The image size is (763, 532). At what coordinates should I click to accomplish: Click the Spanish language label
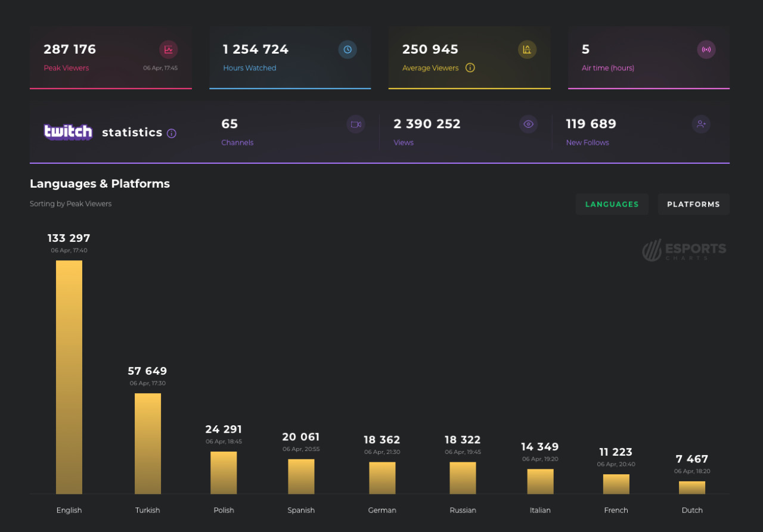[x=301, y=511]
